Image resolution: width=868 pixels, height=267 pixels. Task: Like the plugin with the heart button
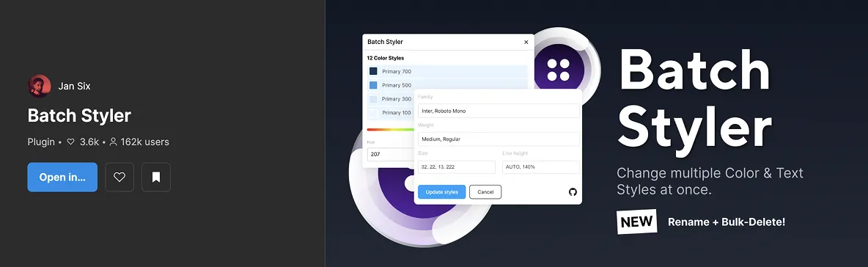point(119,178)
